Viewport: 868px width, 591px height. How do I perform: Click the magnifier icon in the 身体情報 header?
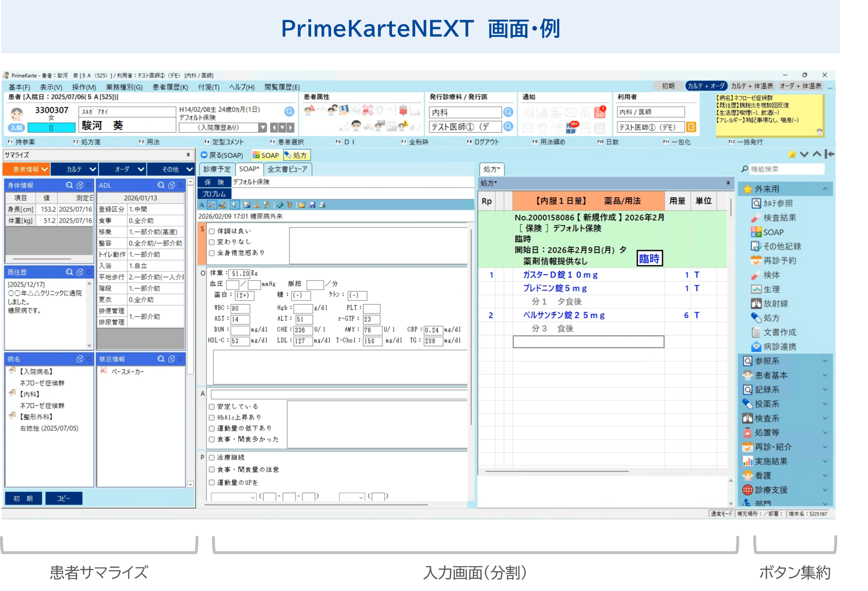click(x=69, y=185)
